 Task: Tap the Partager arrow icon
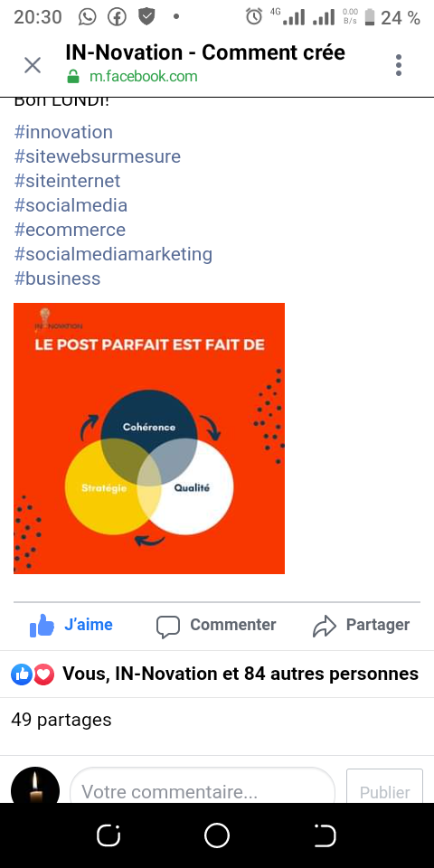(325, 626)
